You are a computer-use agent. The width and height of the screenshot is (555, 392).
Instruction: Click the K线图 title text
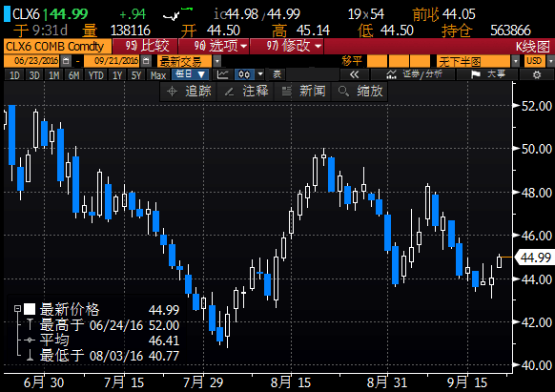point(532,47)
